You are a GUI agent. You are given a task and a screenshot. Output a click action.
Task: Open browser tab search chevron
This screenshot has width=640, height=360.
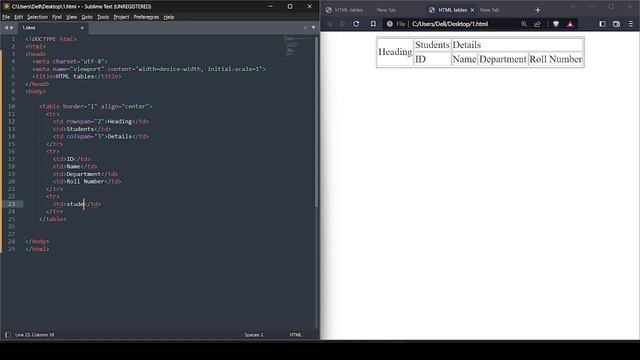(x=573, y=7)
